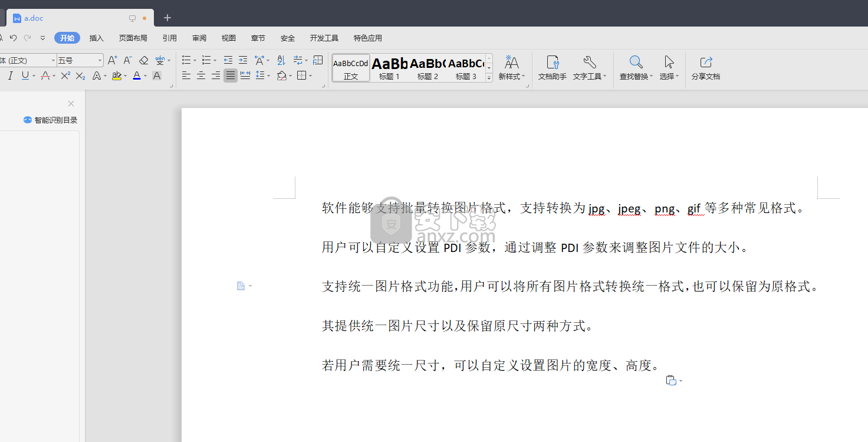This screenshot has width=868, height=442.
Task: Decrease paragraph indent
Action: coord(228,60)
